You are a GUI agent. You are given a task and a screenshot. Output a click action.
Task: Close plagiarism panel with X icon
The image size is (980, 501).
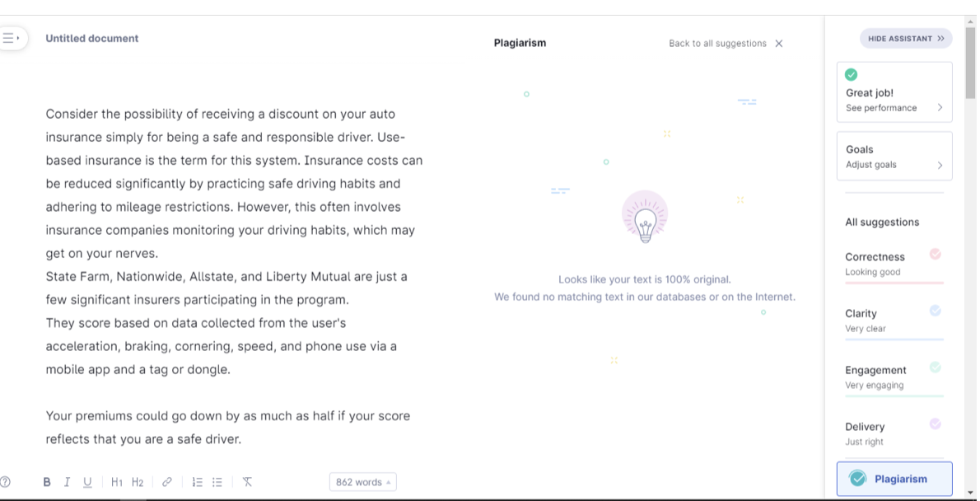(x=779, y=44)
